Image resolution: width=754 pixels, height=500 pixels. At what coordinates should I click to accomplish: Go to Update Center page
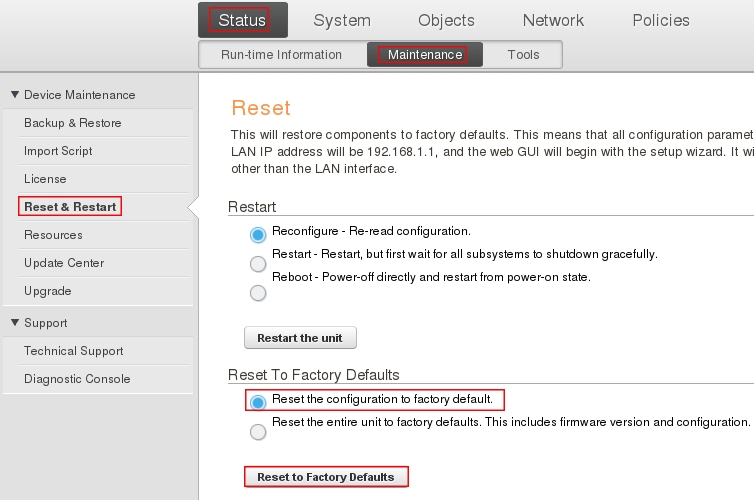(64, 263)
